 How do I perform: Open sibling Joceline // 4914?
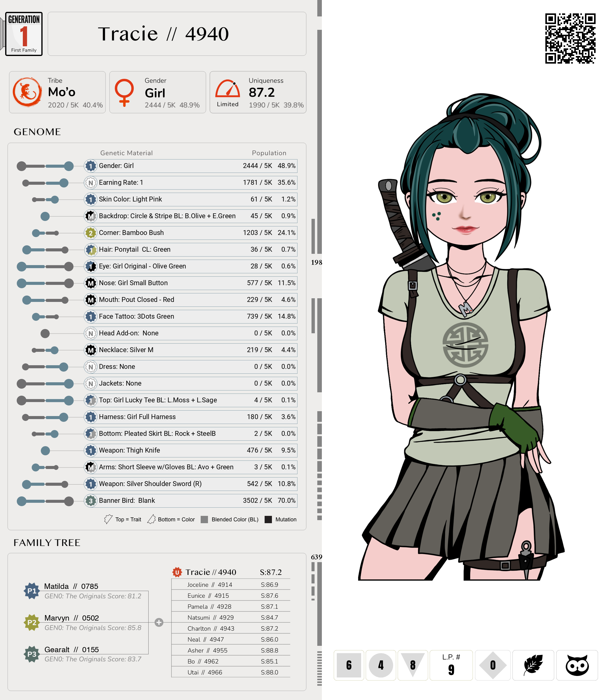click(x=209, y=585)
